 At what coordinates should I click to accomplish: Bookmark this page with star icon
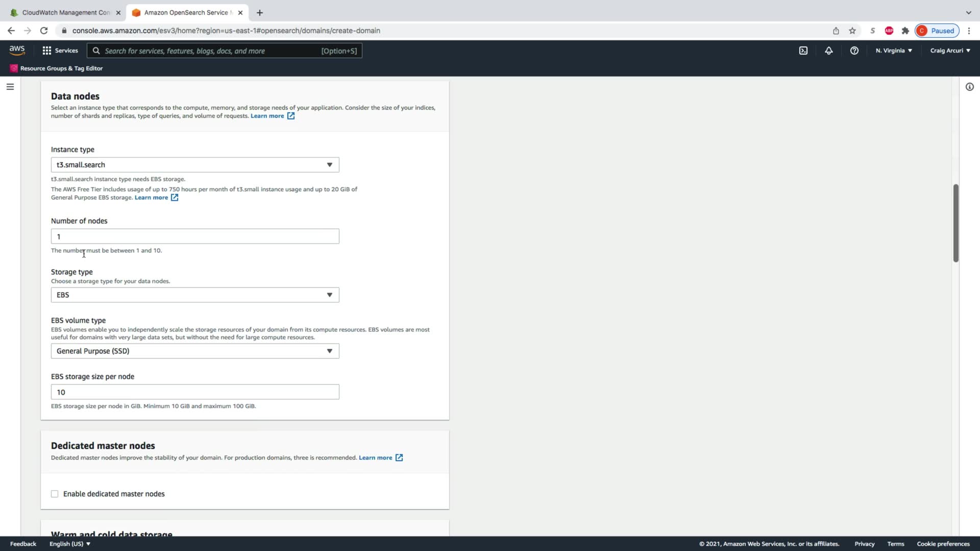[852, 31]
